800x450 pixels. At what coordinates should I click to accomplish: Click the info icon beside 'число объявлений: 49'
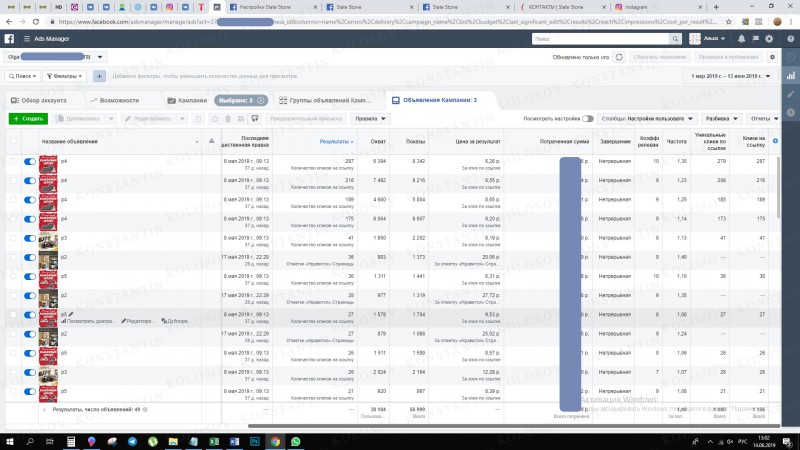click(145, 410)
